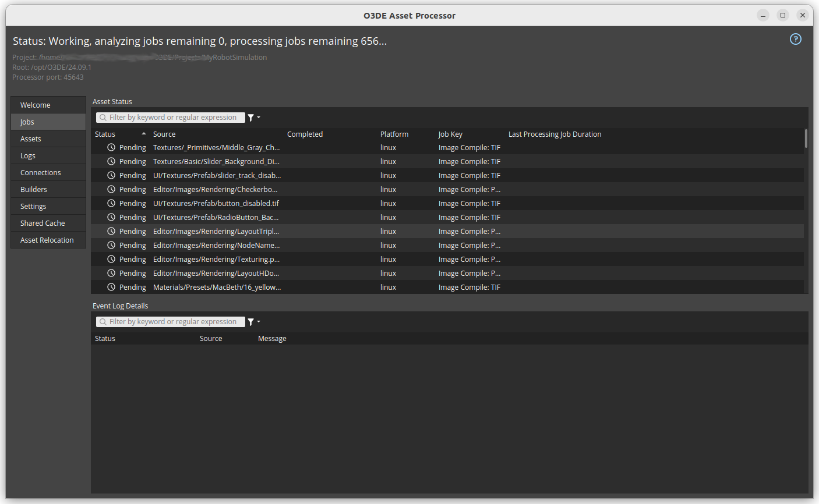Select row Editor/Images/Rendering/Checkerbo...

pyautogui.click(x=447, y=190)
